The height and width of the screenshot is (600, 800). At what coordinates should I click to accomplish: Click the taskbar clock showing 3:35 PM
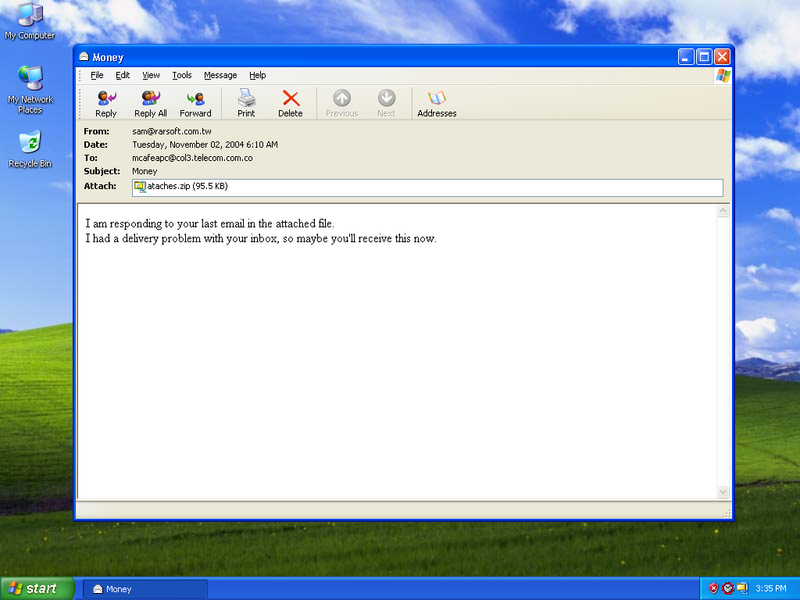coord(771,589)
